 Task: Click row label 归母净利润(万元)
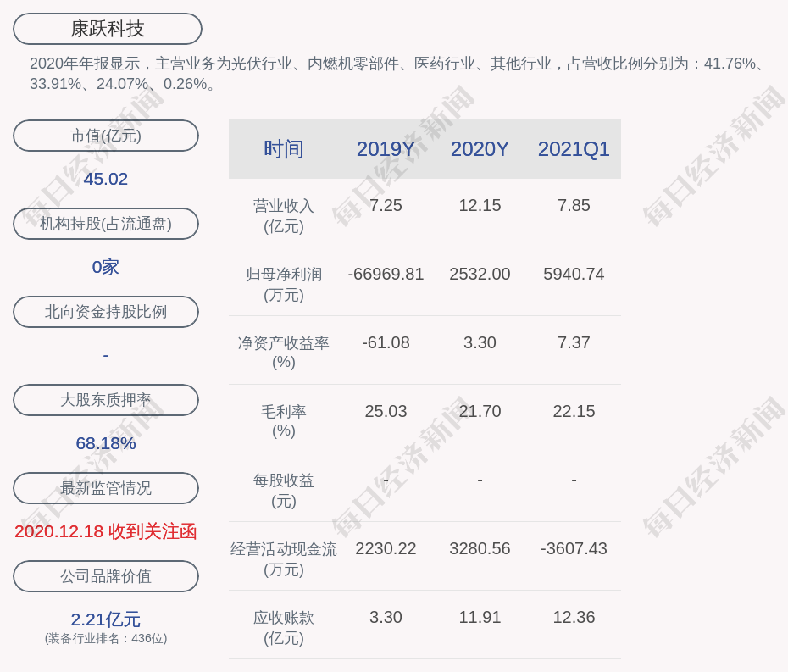pos(284,285)
